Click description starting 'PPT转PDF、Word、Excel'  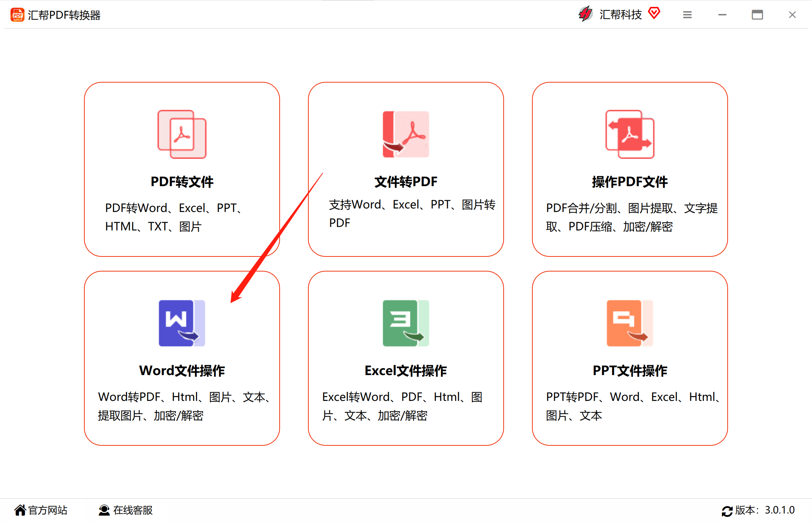pos(633,406)
